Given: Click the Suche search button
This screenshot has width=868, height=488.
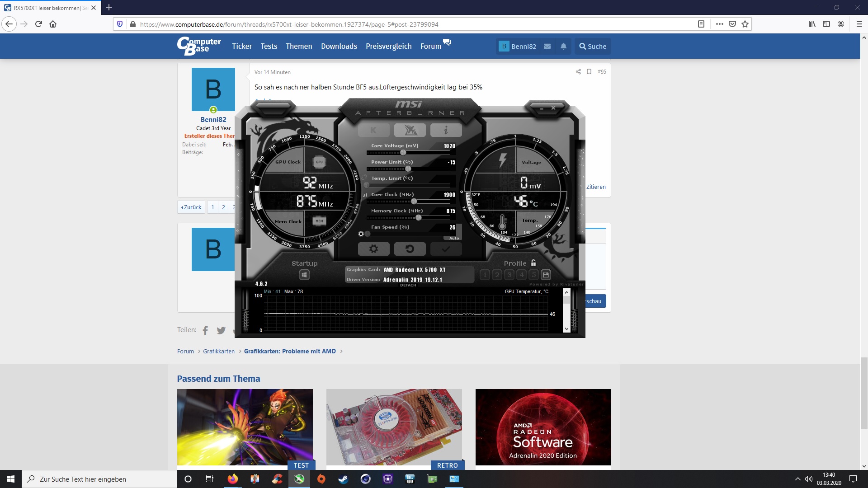Looking at the screenshot, I should coord(593,46).
